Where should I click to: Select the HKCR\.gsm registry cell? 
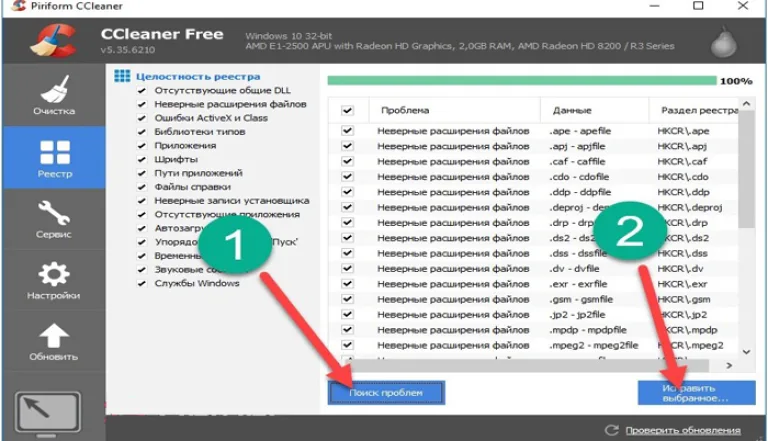click(x=684, y=299)
